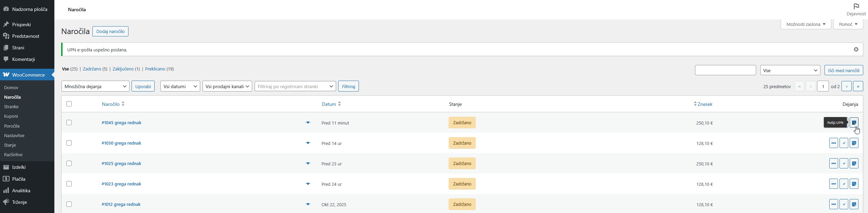Send UPN for order #1045
This screenshot has width=868, height=213.
[x=854, y=122]
